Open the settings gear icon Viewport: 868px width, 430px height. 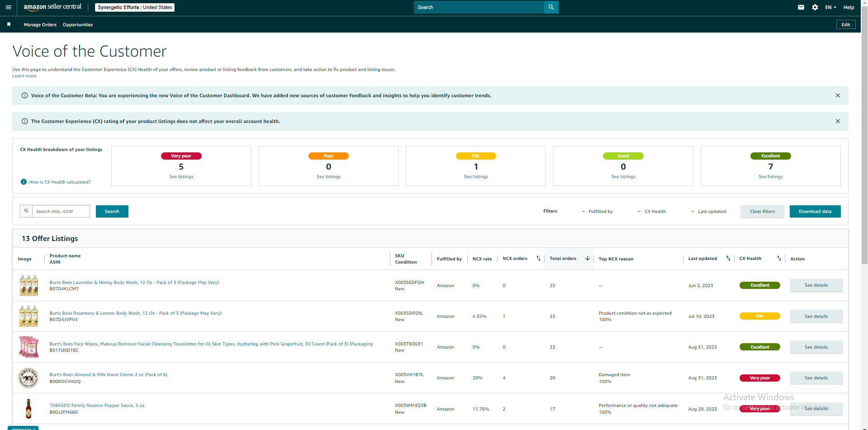pyautogui.click(x=815, y=7)
